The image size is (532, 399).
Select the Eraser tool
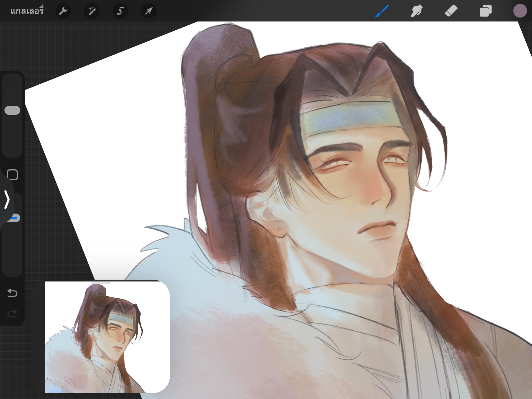[451, 11]
